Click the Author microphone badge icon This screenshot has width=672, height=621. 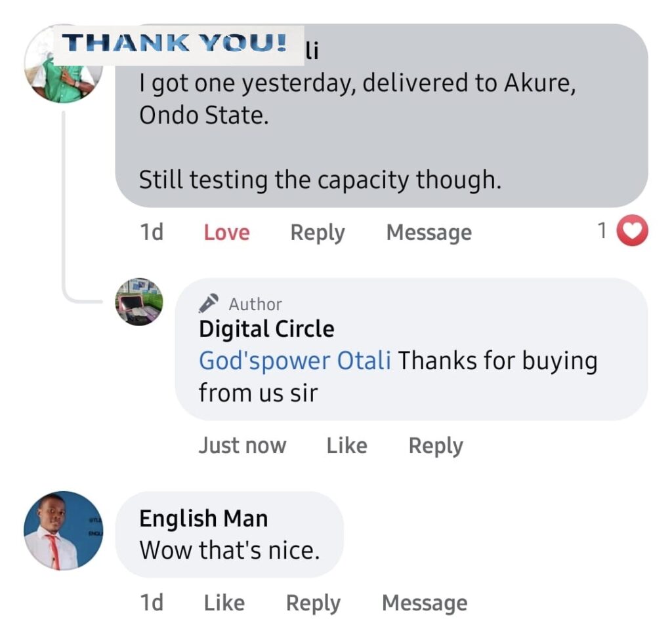[209, 304]
